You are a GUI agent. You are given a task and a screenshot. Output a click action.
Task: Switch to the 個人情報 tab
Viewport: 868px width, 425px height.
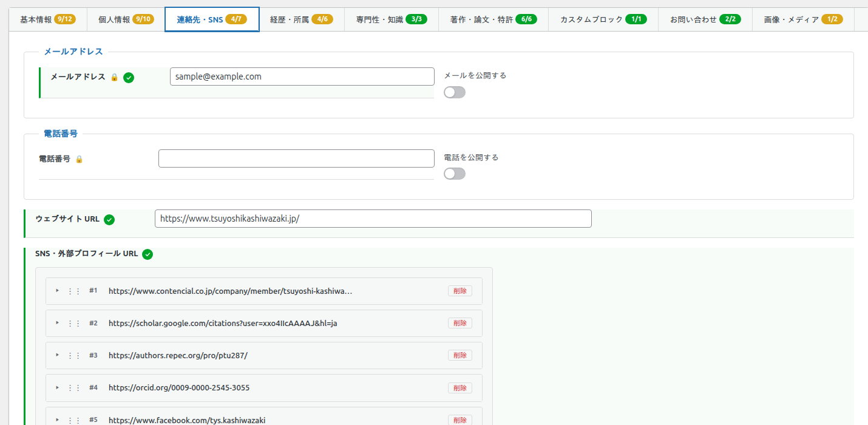coord(126,19)
